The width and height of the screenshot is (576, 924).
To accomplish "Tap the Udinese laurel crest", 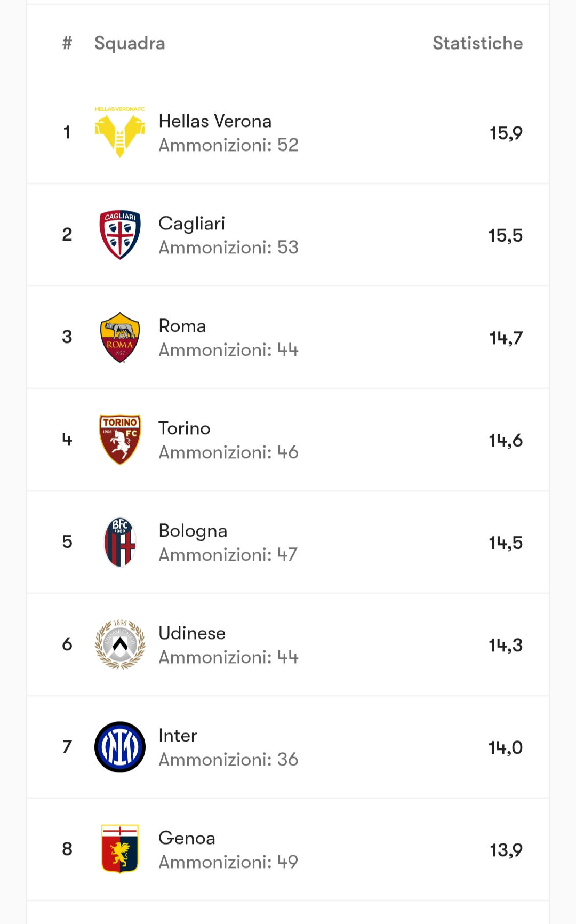I will click(120, 644).
